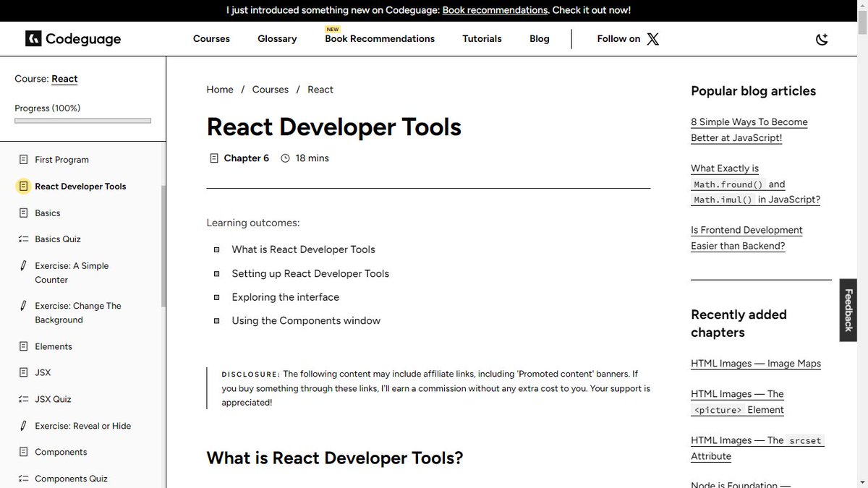Click quiz icon beside JSX Quiz

tap(23, 399)
